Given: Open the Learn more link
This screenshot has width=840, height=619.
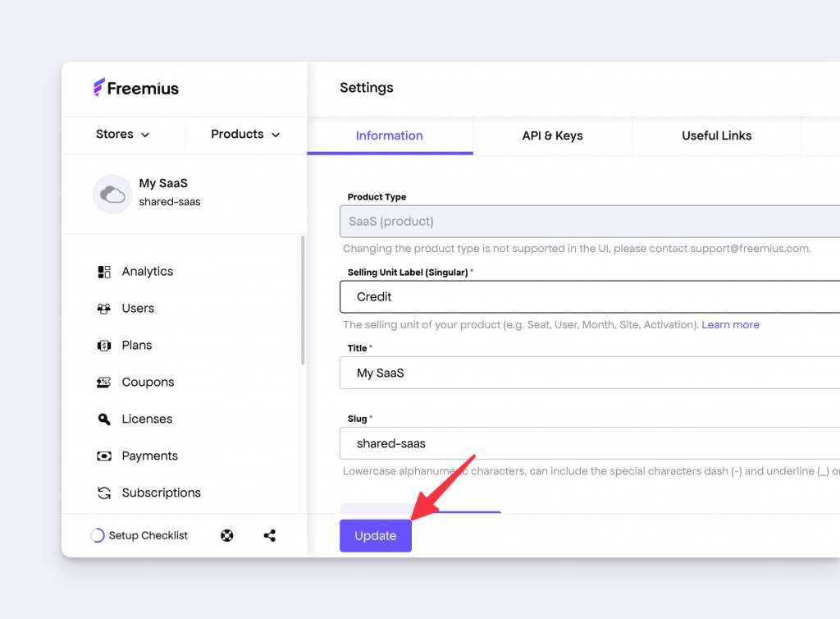Looking at the screenshot, I should (x=730, y=324).
